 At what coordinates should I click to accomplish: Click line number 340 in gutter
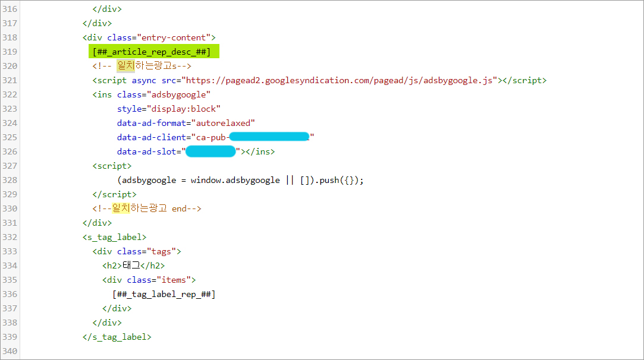[10, 351]
